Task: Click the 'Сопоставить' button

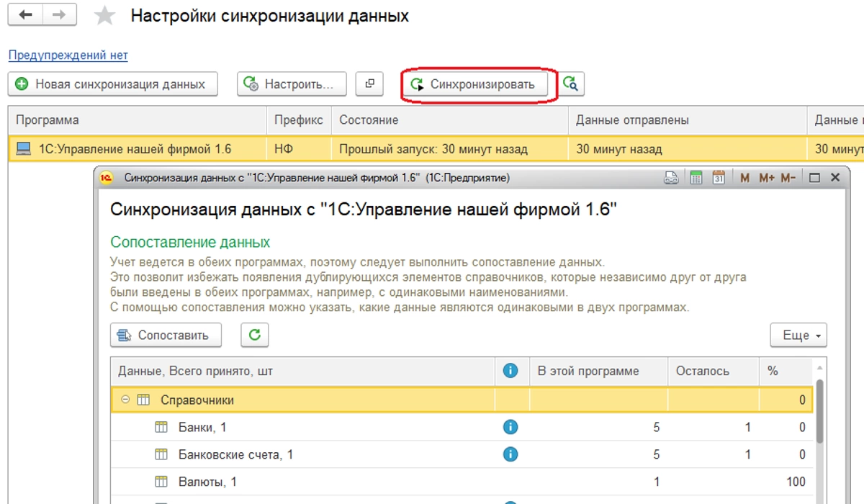Action: coord(166,335)
